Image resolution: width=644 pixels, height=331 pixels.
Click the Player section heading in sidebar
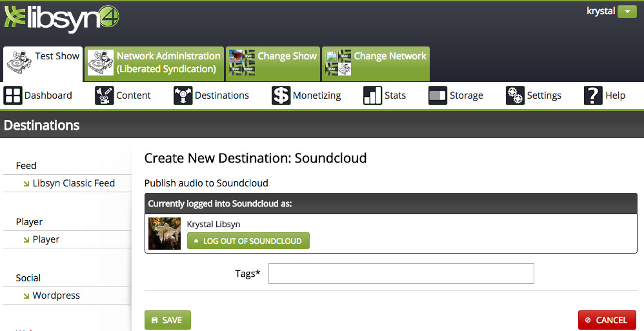coord(29,222)
